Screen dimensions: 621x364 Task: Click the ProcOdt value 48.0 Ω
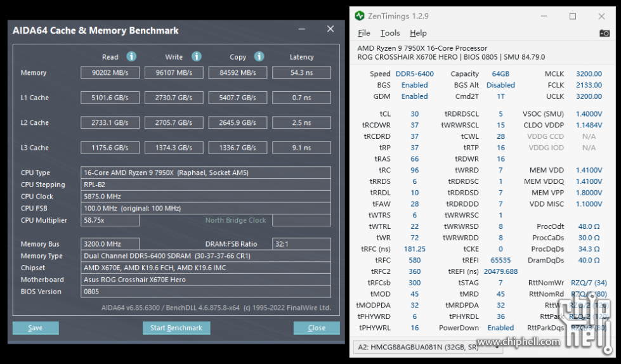click(589, 226)
